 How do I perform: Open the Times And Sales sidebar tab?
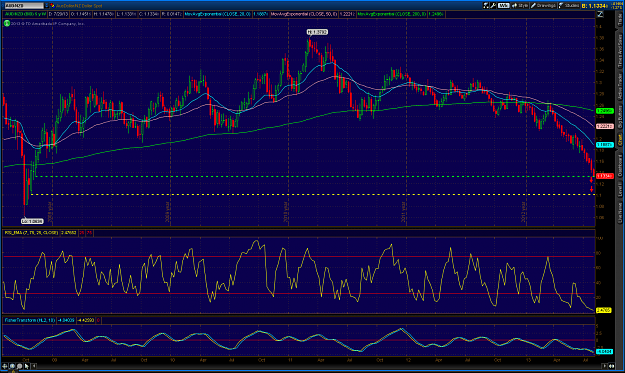[620, 51]
